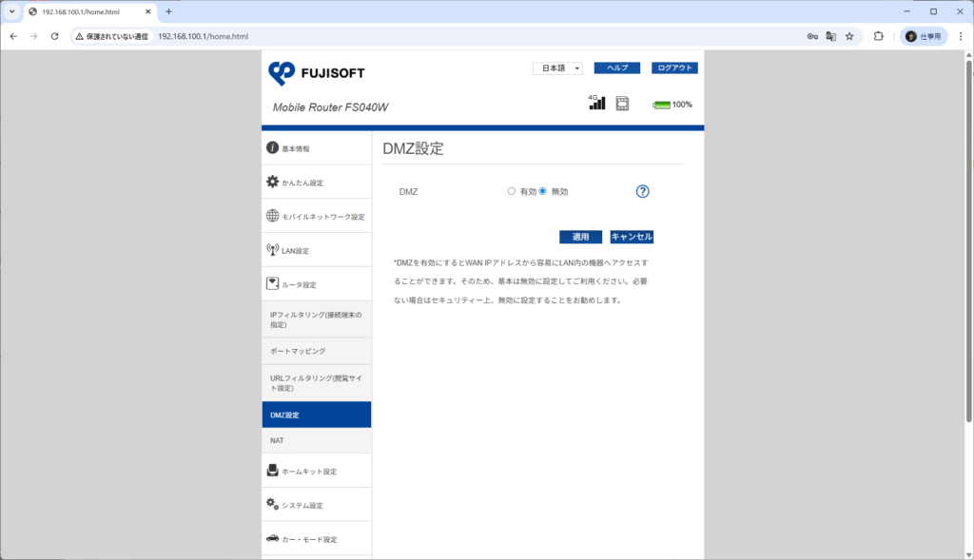Click the translate page icon in address bar

(830, 36)
